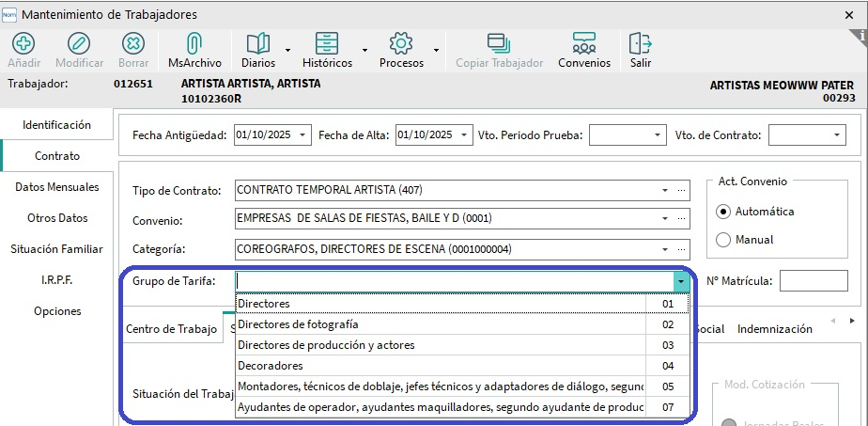
Task: Click the Borrar delete icon
Action: pyautogui.click(x=133, y=43)
